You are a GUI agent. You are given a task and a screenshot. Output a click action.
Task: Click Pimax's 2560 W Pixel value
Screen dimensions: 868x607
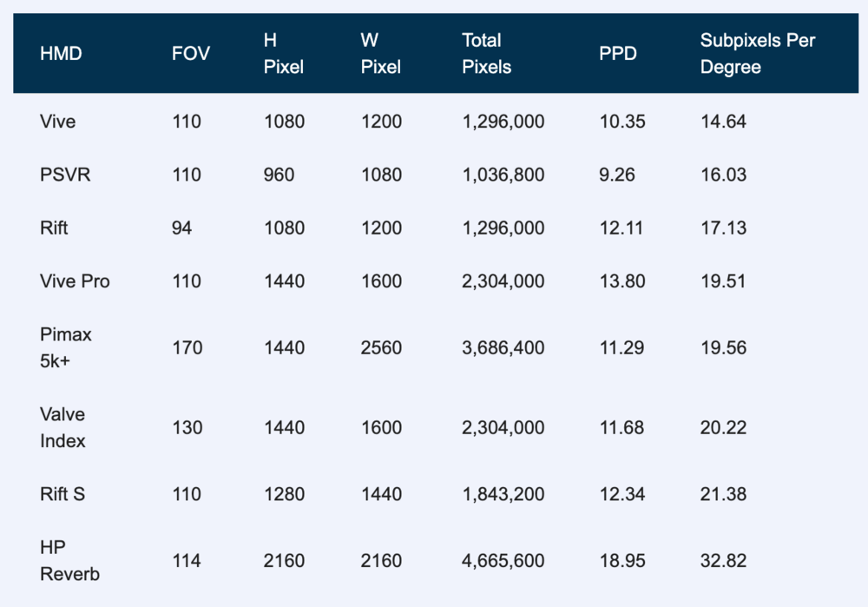[x=381, y=348]
